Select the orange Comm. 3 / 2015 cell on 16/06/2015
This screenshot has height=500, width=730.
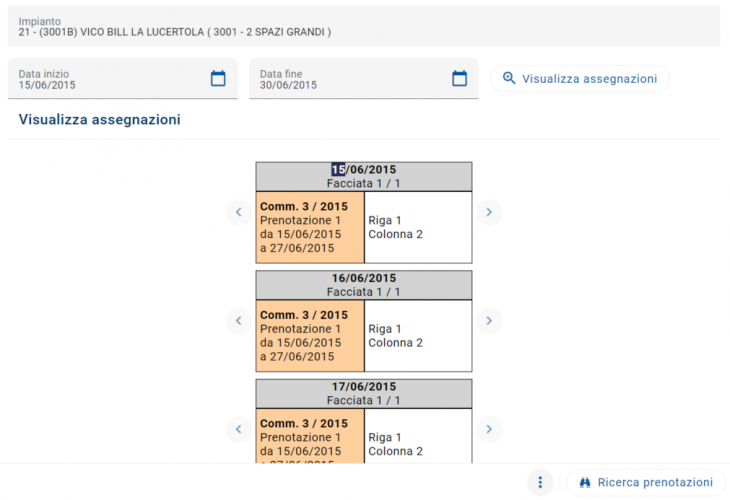pyautogui.click(x=310, y=336)
